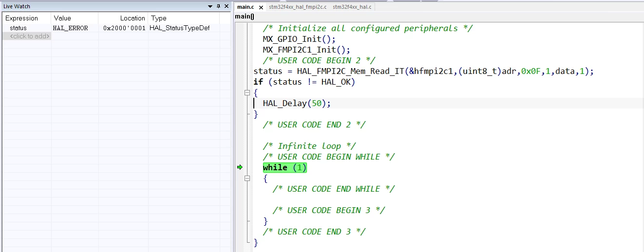
Task: Switch to the stm32f4xx_hal_fmpi2c.c tab
Action: click(x=298, y=7)
